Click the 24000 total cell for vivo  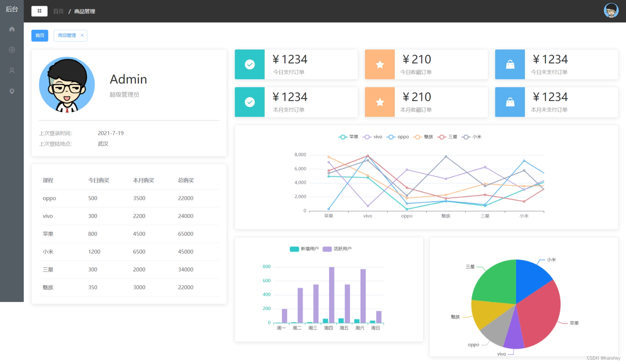click(x=186, y=216)
